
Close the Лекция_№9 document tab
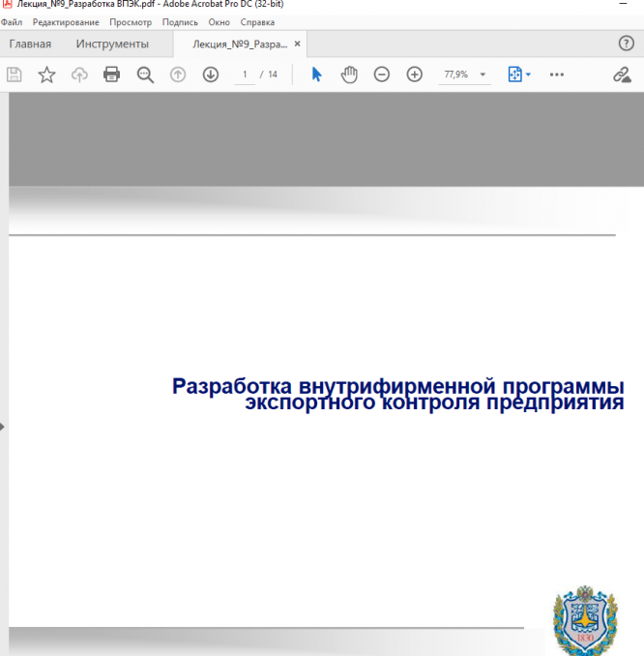(298, 44)
